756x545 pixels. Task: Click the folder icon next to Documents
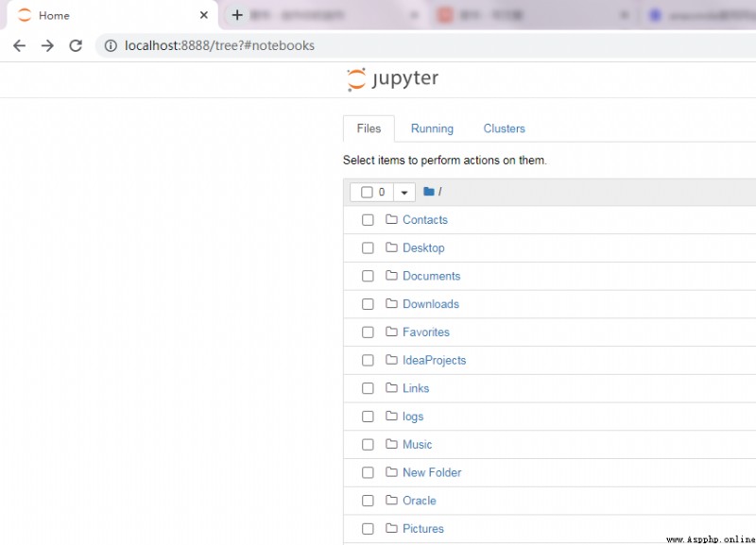pyautogui.click(x=391, y=276)
